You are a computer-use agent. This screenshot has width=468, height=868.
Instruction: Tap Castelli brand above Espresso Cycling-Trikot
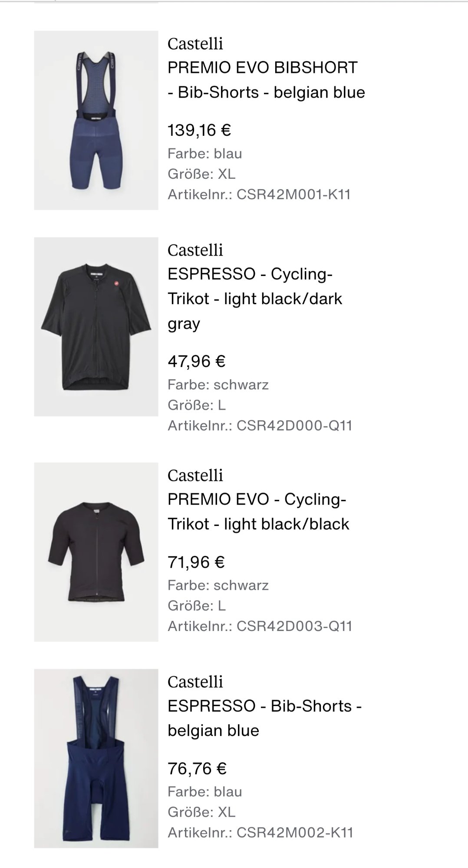click(x=195, y=250)
